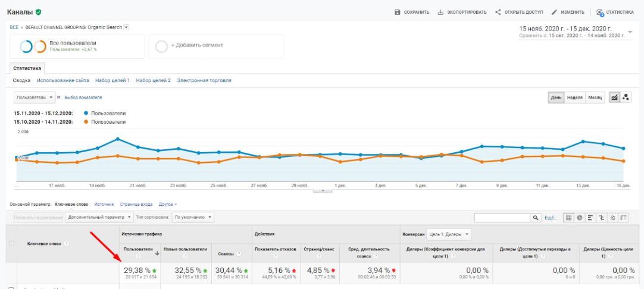Click the search magnifier button in table
The height and width of the screenshot is (289, 644).
[x=536, y=218]
